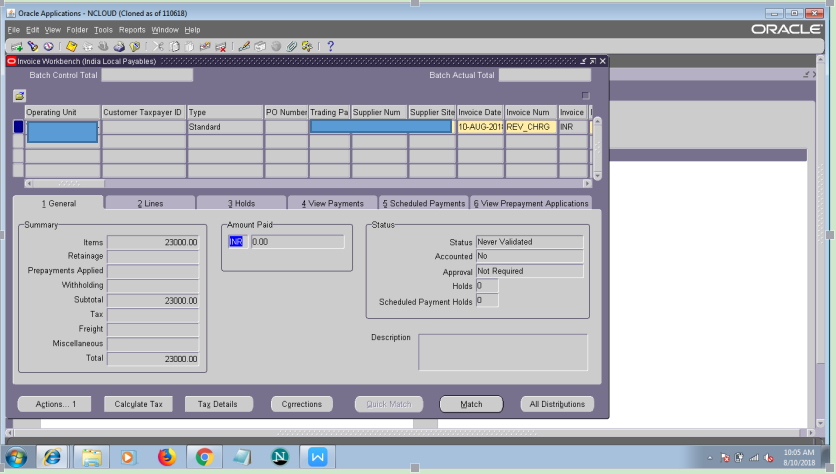This screenshot has height=474, width=836.
Task: Open Attachments with the paperclip icon
Action: (291, 46)
